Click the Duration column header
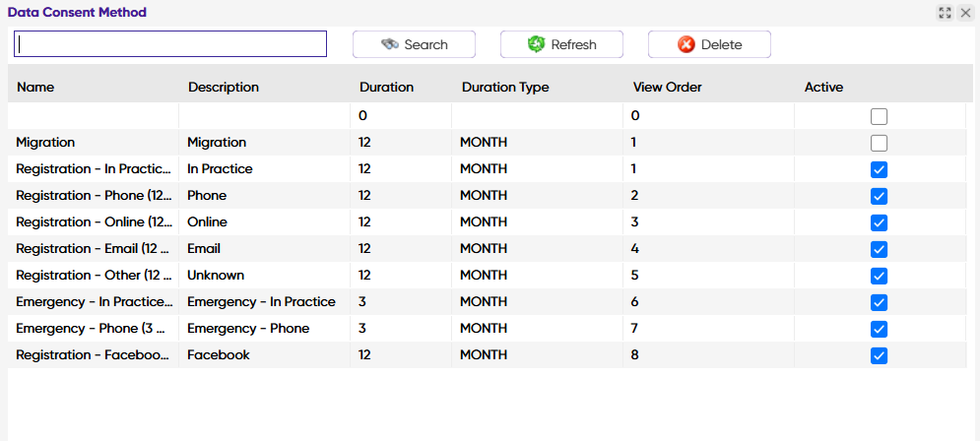This screenshot has width=980, height=441. [386, 88]
